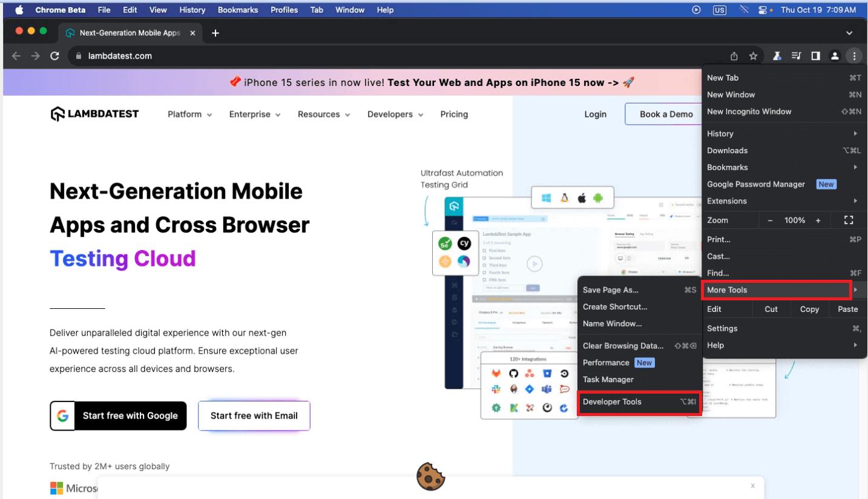The image size is (868, 499).
Task: Click Start free with Google
Action: 118,416
